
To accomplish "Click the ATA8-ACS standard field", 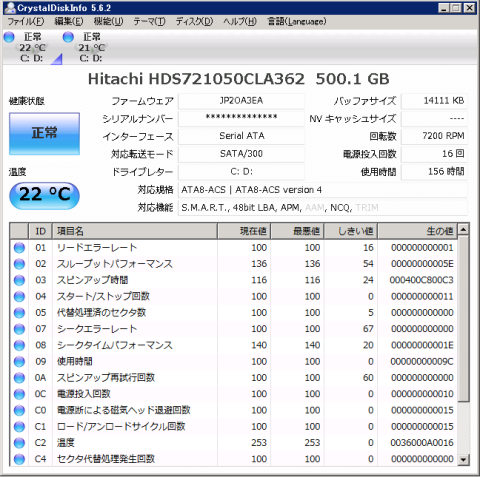I will [323, 190].
